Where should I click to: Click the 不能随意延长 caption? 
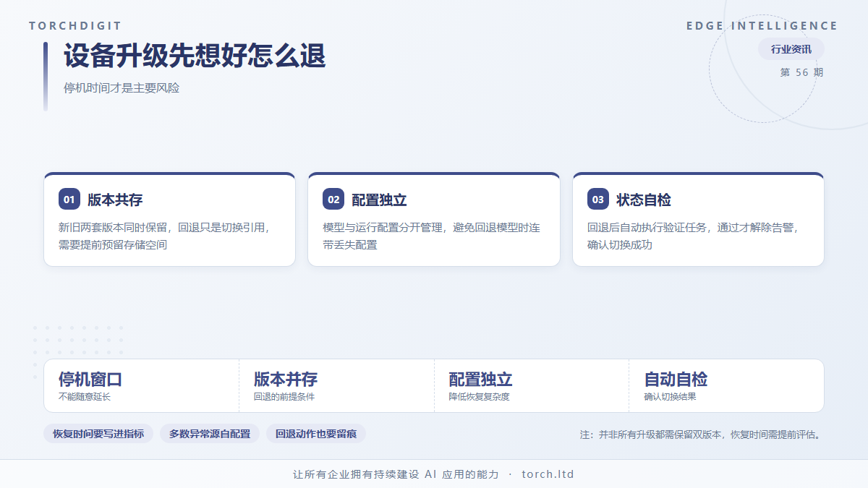tap(85, 397)
